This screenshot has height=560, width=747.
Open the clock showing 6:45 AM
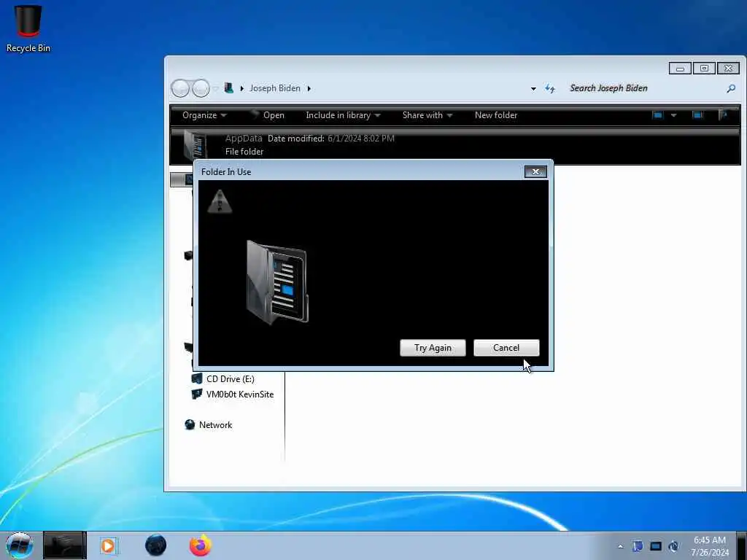tap(709, 546)
